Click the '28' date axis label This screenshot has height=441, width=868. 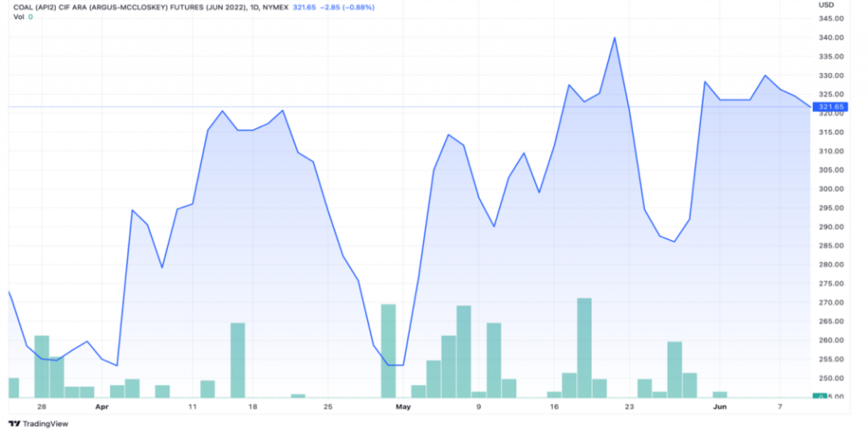pyautogui.click(x=42, y=407)
